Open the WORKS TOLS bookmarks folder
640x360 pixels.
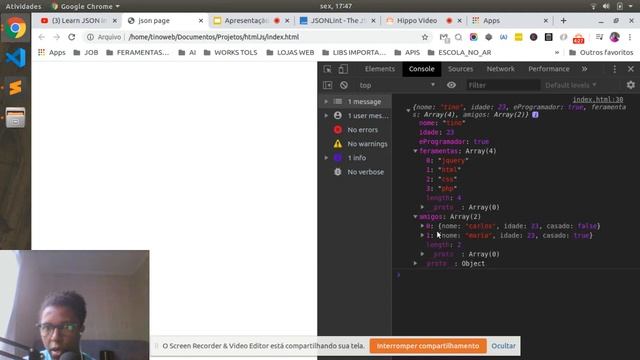click(230, 53)
